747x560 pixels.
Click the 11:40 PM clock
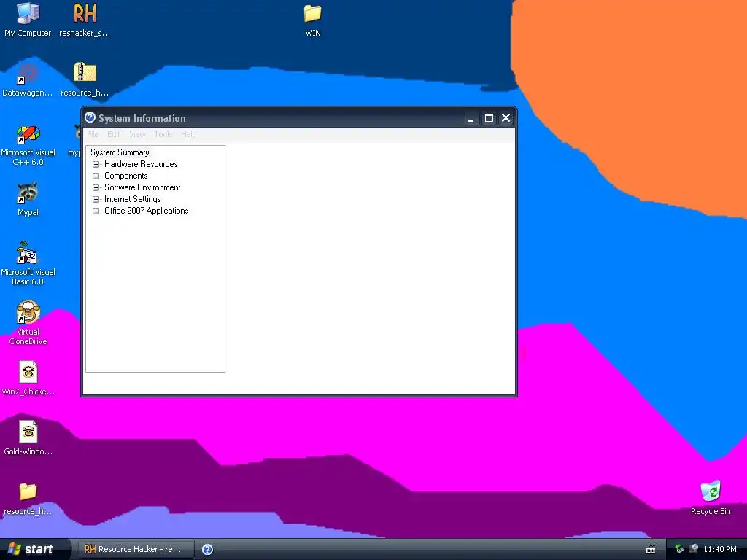[720, 550]
